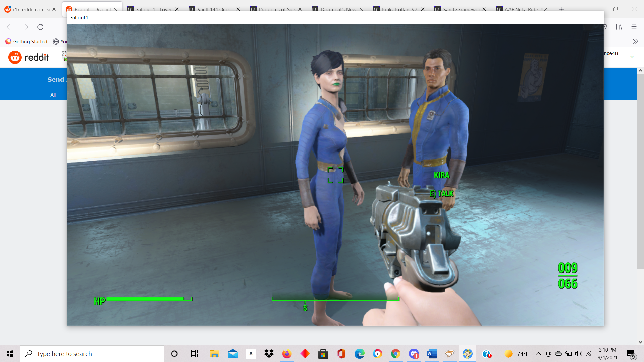Open the clock and calendar
This screenshot has height=362, width=644.
607,354
